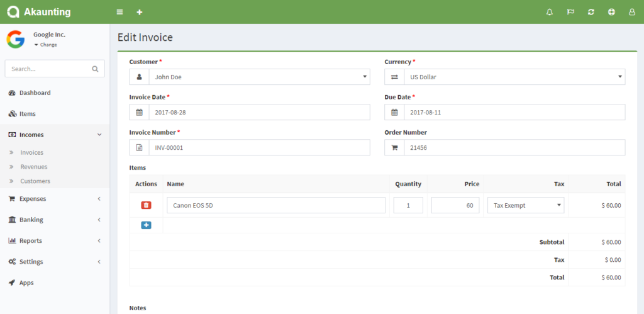Click the sidebar Search field
The image size is (644, 314).
tap(48, 69)
